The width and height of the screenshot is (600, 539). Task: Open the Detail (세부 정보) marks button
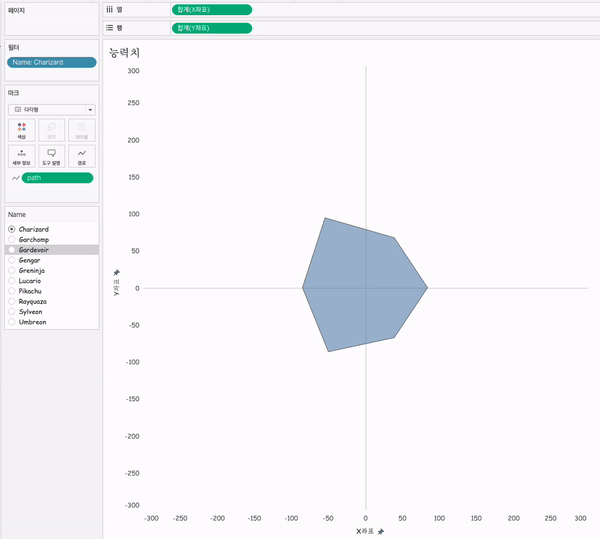[x=22, y=156]
